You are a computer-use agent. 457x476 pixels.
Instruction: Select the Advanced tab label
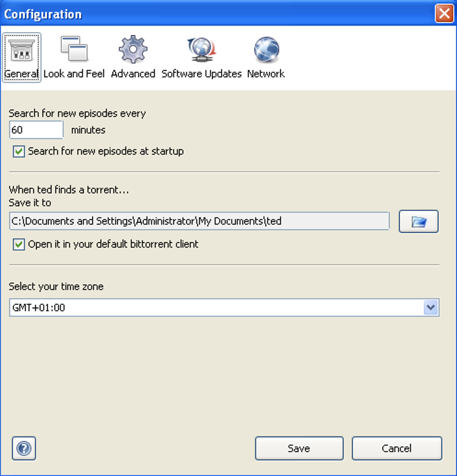pos(132,74)
